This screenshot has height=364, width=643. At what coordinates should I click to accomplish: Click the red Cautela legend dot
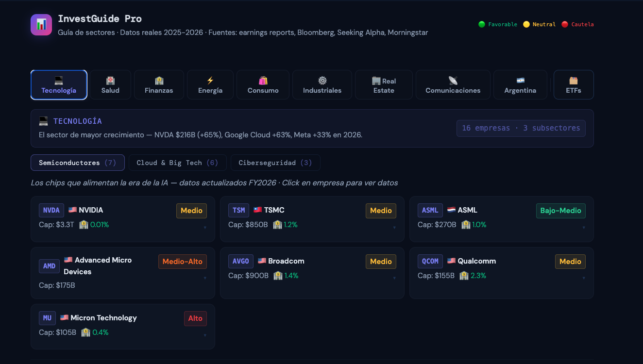click(565, 24)
